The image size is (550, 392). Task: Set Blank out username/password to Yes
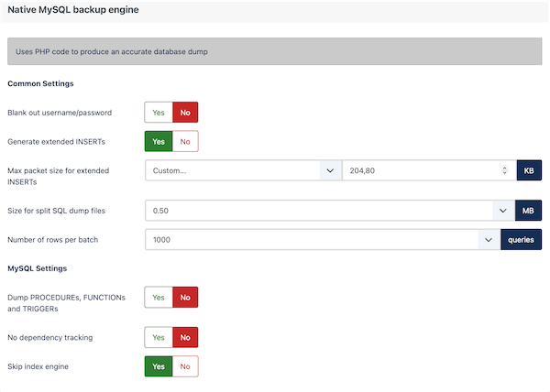[x=159, y=113]
